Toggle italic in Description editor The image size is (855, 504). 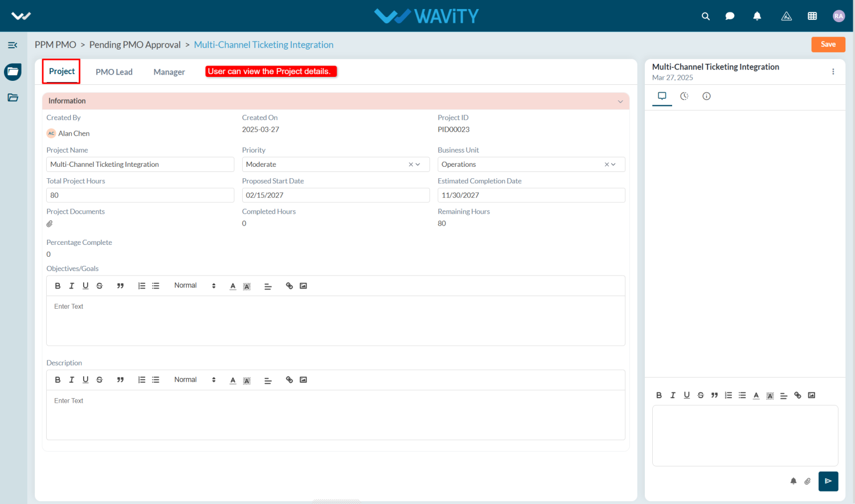point(71,380)
